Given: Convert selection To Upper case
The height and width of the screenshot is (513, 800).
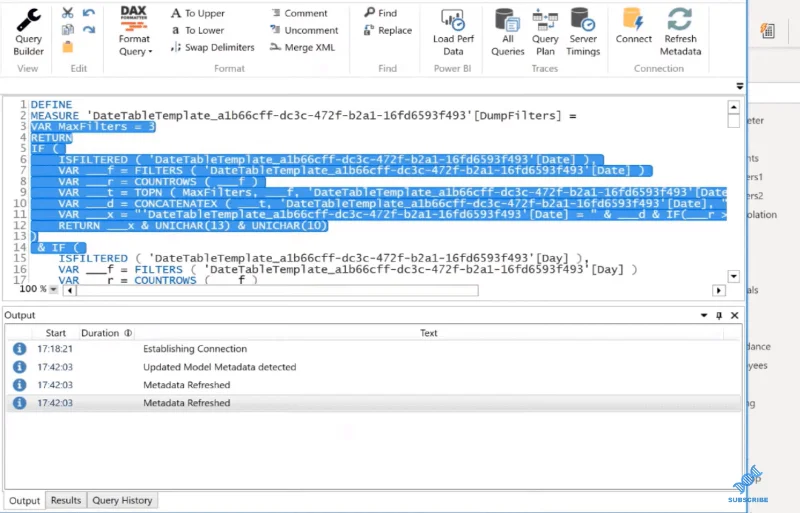Looking at the screenshot, I should point(198,13).
